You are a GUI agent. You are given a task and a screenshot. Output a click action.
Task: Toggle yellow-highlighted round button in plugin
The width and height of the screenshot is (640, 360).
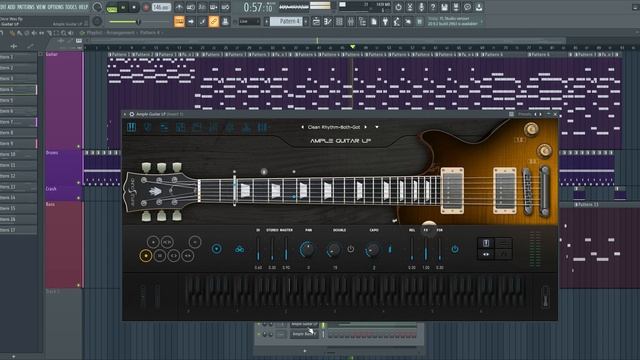coord(146,256)
